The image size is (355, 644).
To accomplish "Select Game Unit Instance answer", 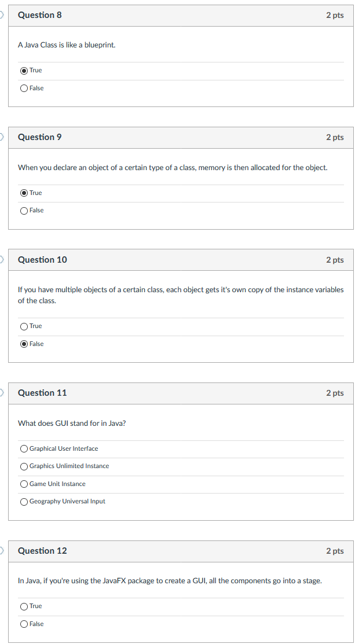I will click(x=24, y=484).
